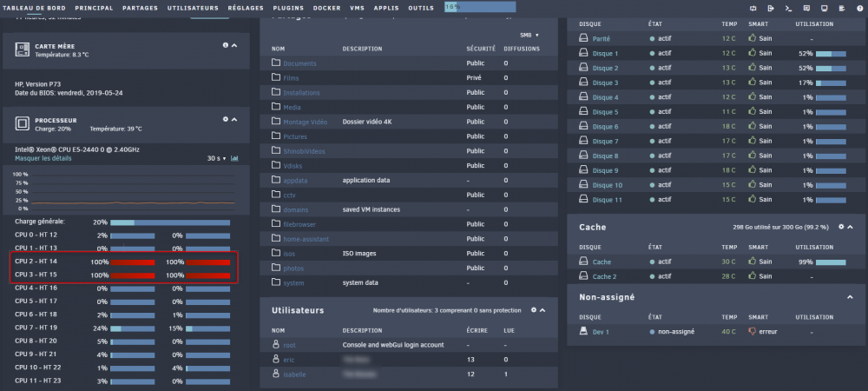Click the isabelle user icon

(276, 374)
